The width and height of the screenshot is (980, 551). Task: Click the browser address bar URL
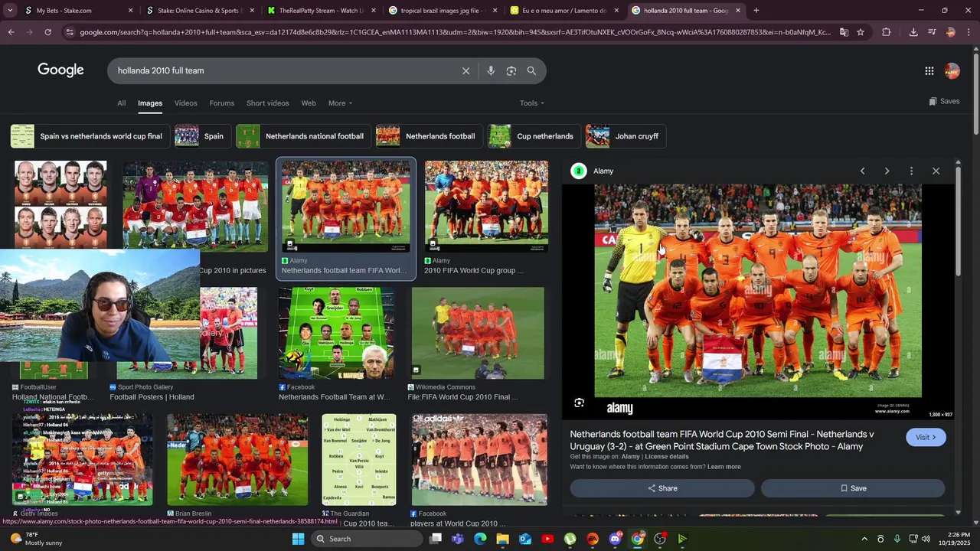455,32
